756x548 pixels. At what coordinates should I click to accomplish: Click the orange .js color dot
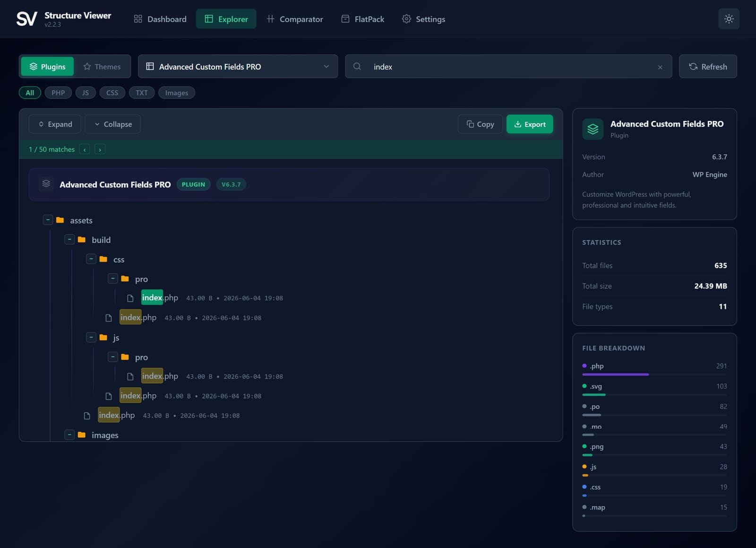point(584,467)
